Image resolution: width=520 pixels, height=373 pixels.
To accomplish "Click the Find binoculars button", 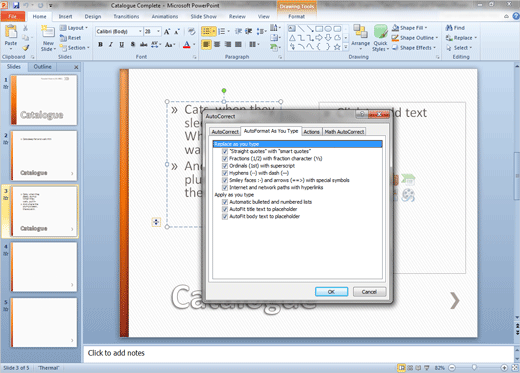I will (x=455, y=28).
